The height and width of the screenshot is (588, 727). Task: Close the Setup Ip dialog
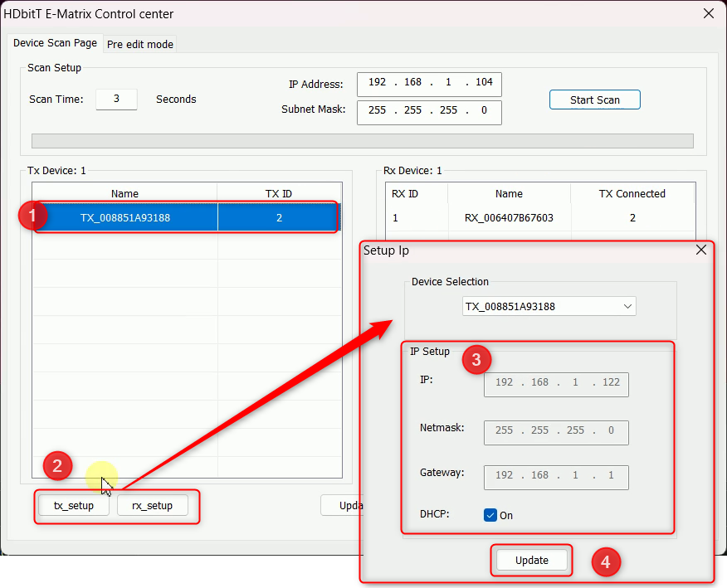click(x=700, y=250)
